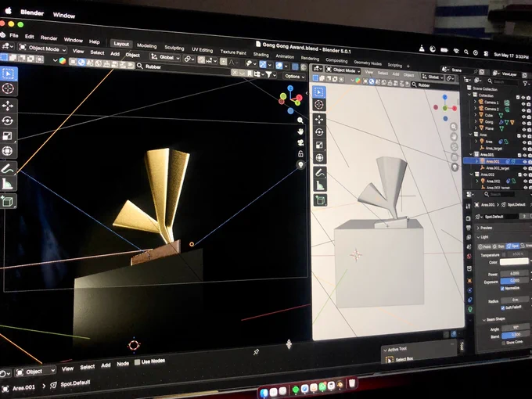Toggle camera view icon in left viewport
This screenshot has height=399, width=532.
click(x=300, y=142)
